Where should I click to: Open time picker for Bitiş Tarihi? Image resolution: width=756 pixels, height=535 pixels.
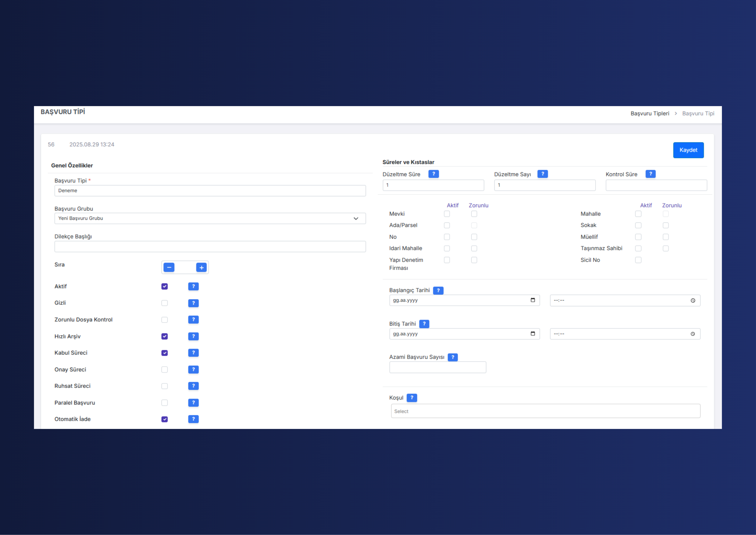click(x=693, y=334)
